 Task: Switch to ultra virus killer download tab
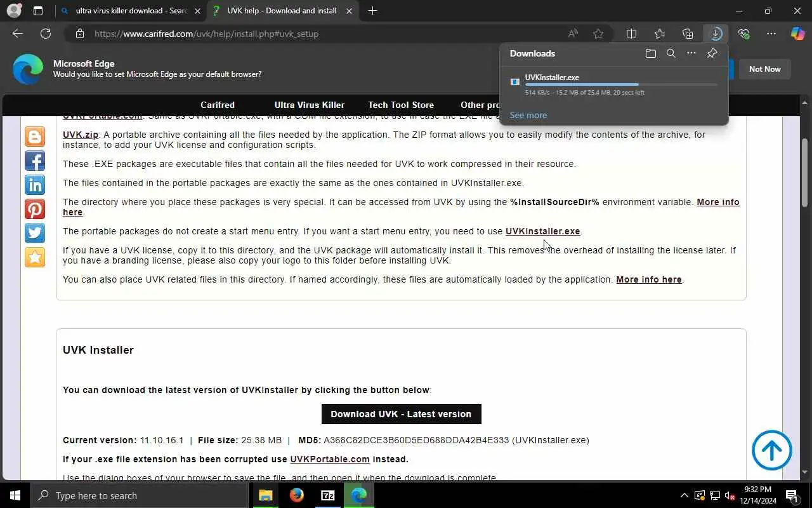tap(130, 11)
